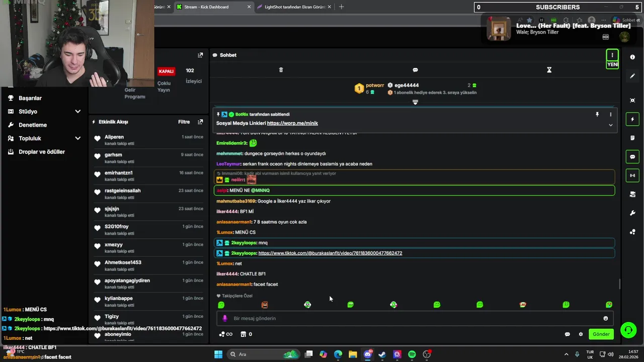The height and width of the screenshot is (362, 644).
Task: Click the speech bubble icon in chat toolbar
Action: 415,70
